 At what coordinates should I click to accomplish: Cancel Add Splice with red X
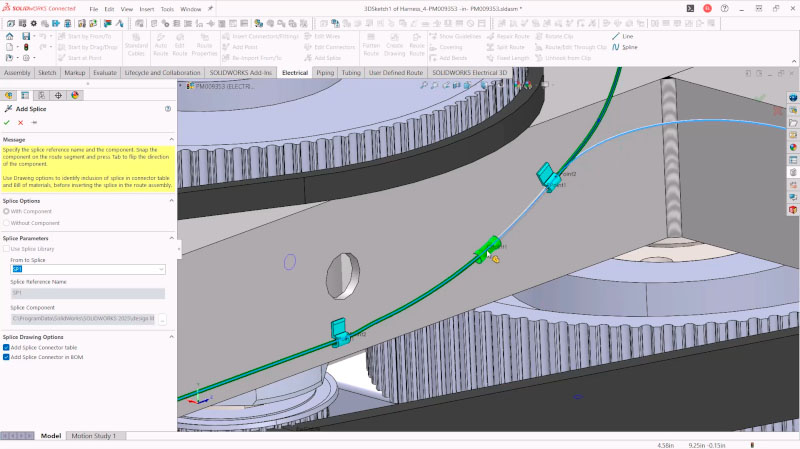pos(20,122)
